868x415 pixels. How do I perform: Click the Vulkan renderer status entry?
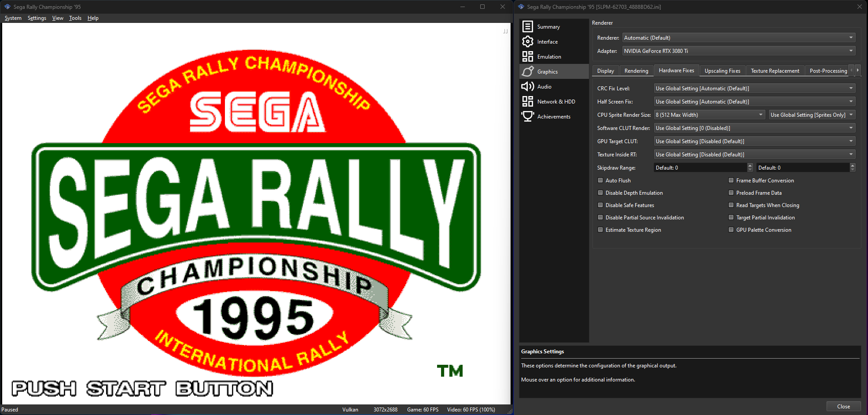click(x=350, y=410)
